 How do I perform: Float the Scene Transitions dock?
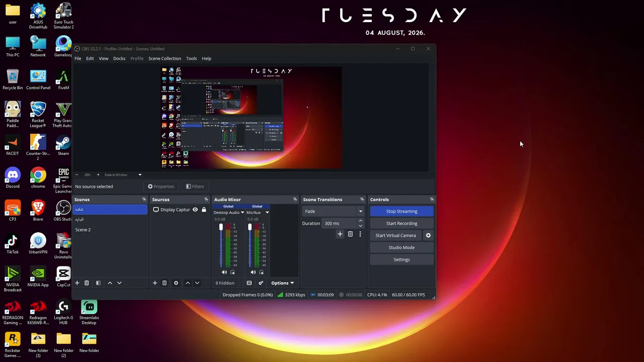tap(362, 200)
